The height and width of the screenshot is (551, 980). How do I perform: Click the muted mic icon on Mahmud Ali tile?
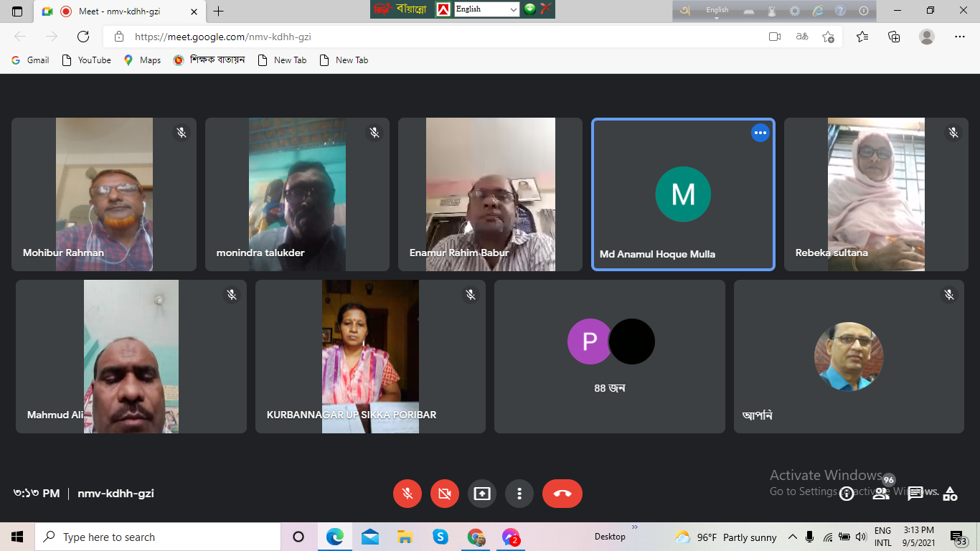[x=232, y=295]
